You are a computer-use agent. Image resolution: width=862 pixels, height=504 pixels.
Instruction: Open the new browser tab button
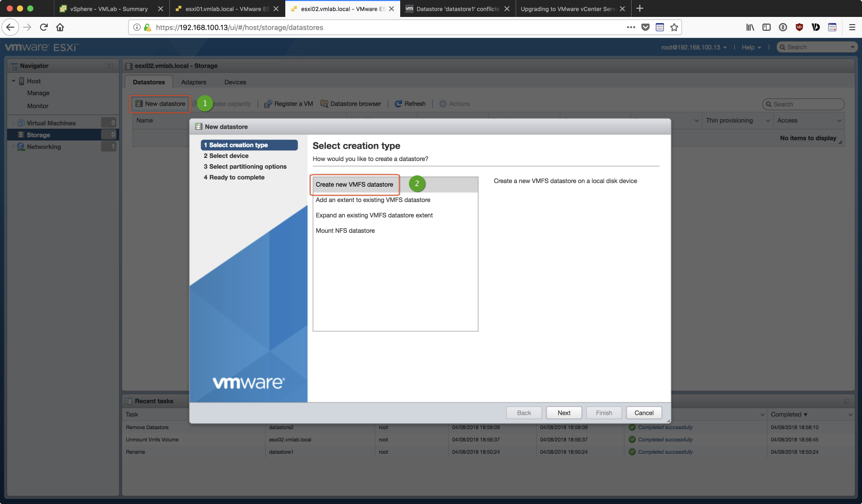click(640, 9)
